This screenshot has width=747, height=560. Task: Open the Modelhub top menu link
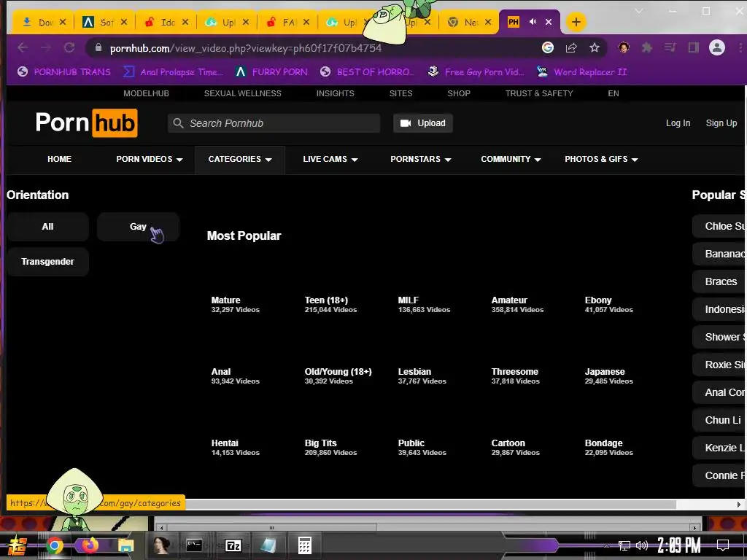[x=146, y=93]
